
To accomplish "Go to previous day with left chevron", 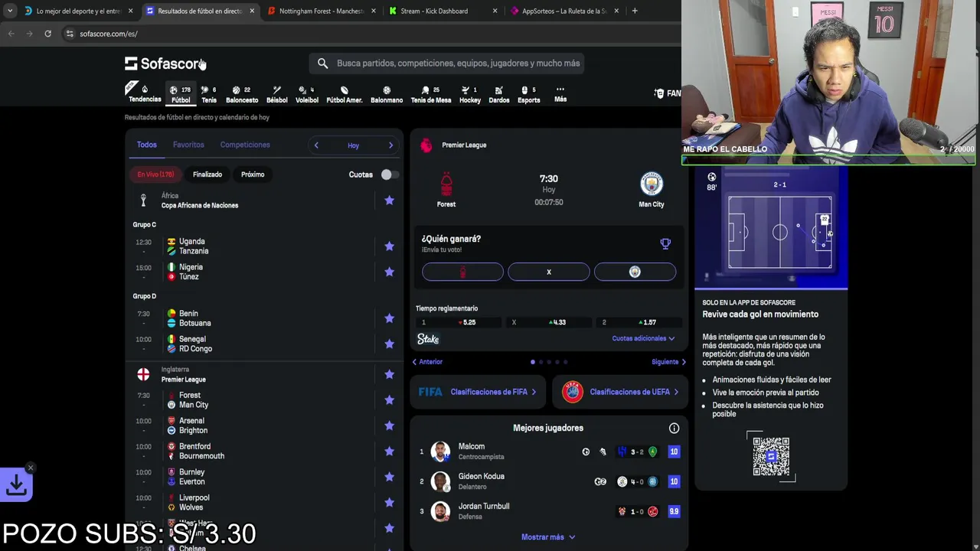I will click(316, 145).
